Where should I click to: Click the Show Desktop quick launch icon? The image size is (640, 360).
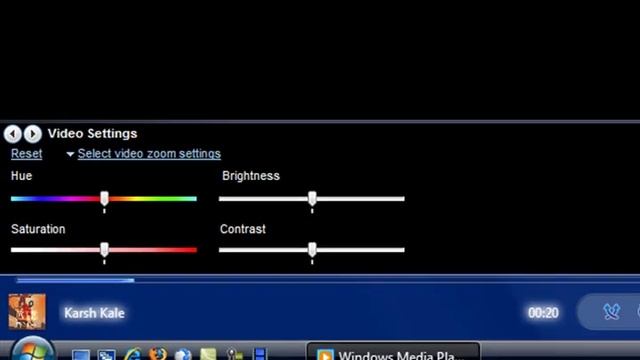pos(81,354)
